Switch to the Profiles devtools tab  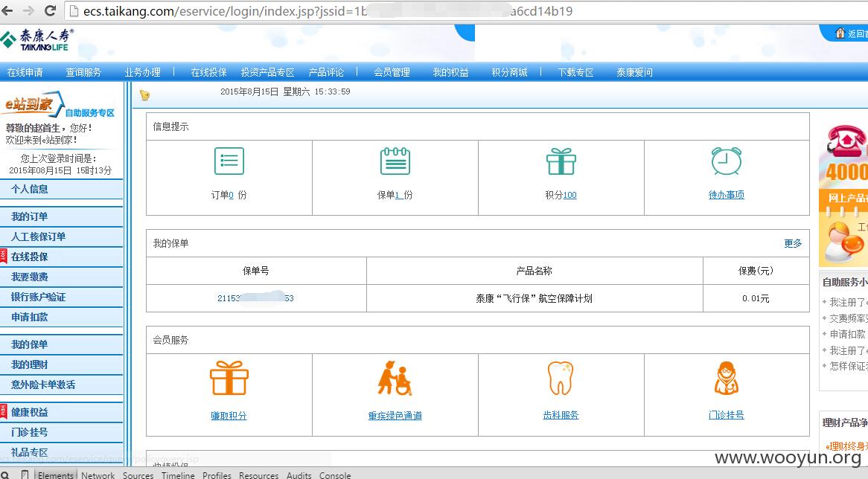coord(217,475)
